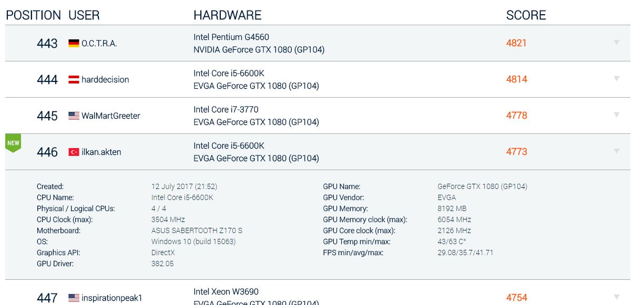Click Physical / Logical CPUs value 4 / 4
644x305 pixels.
pos(159,208)
